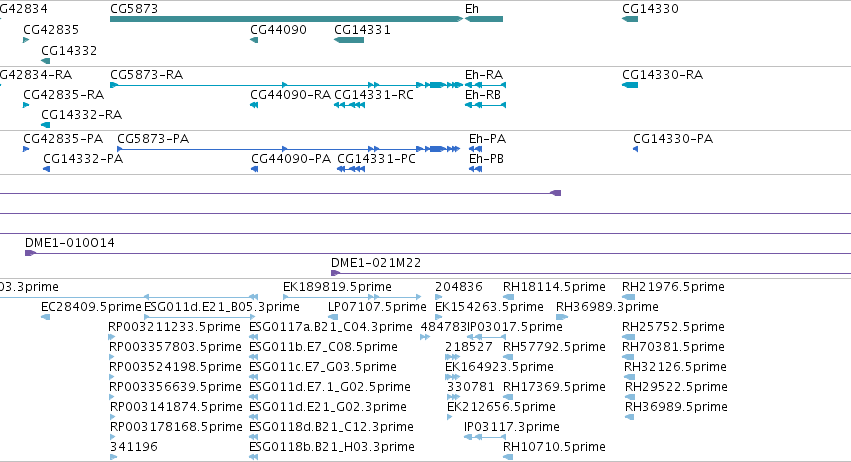Screen dimensions: 851x462
Task: Select the RH25752.5prime EST label
Action: pos(674,327)
